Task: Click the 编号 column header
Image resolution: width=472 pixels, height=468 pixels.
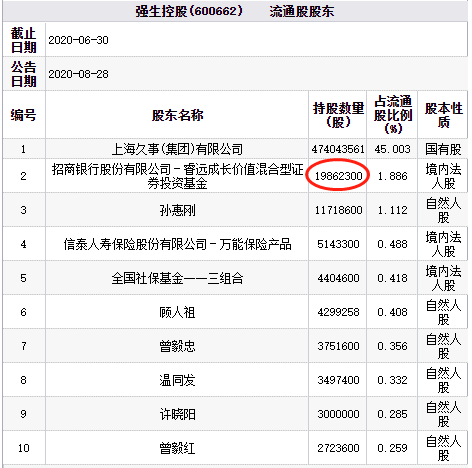Action: tap(24, 115)
